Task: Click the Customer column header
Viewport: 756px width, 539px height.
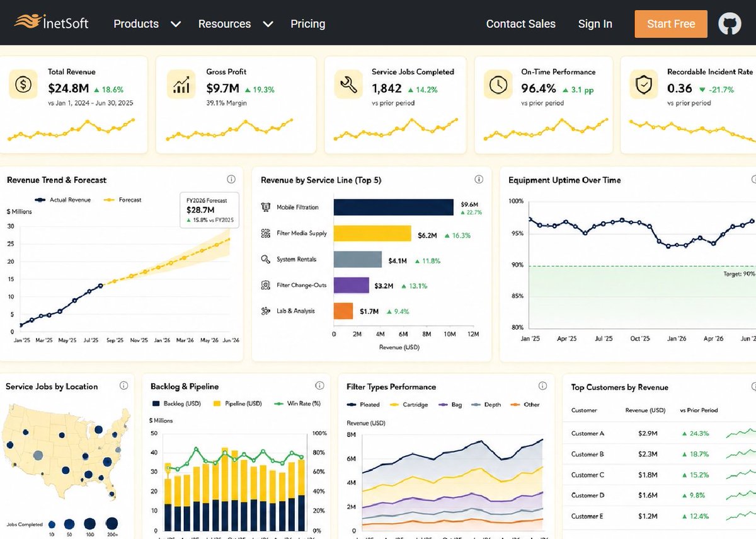Action: [x=584, y=410]
